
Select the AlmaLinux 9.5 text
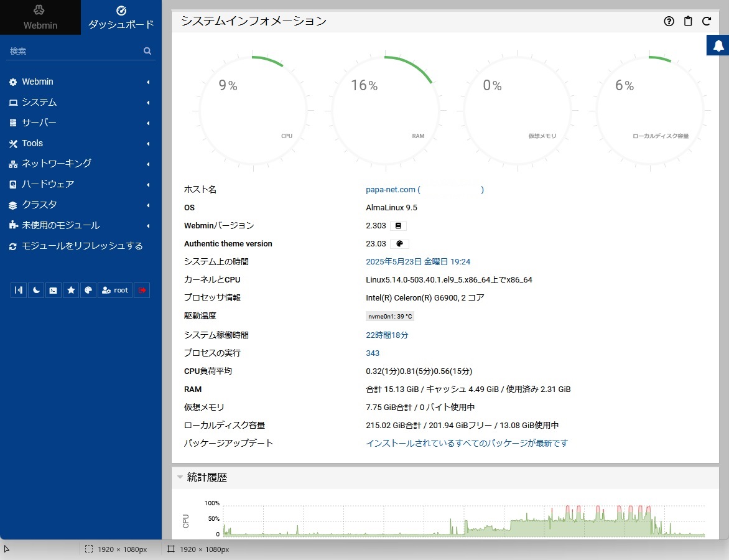(391, 207)
